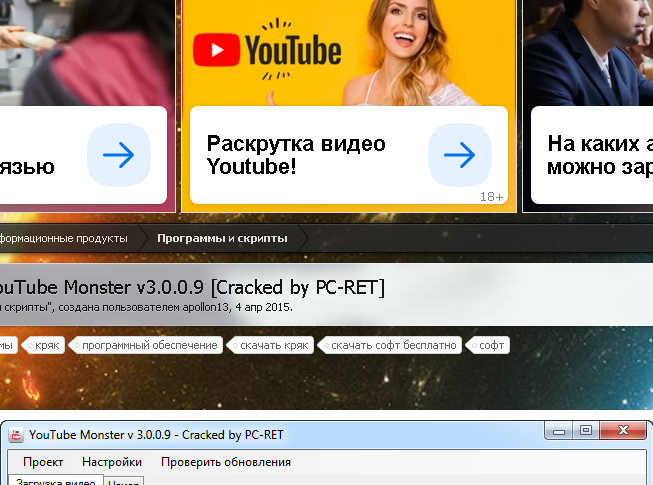Click arrow icon on leftmost ad card
The height and width of the screenshot is (485, 653).
118,155
